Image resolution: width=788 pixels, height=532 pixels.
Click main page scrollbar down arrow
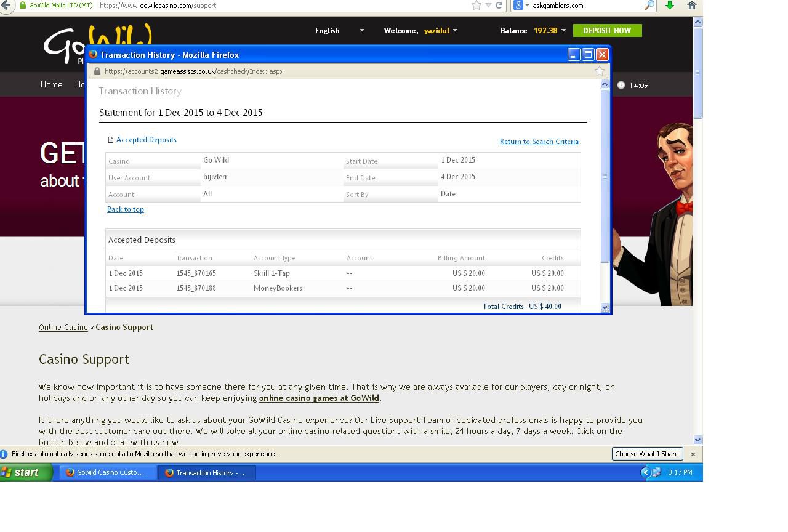tap(698, 440)
